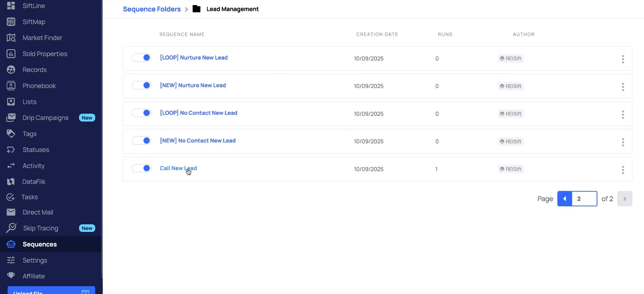The image size is (644, 294).
Task: Open Skip Tracing from the sidebar
Action: (41, 228)
